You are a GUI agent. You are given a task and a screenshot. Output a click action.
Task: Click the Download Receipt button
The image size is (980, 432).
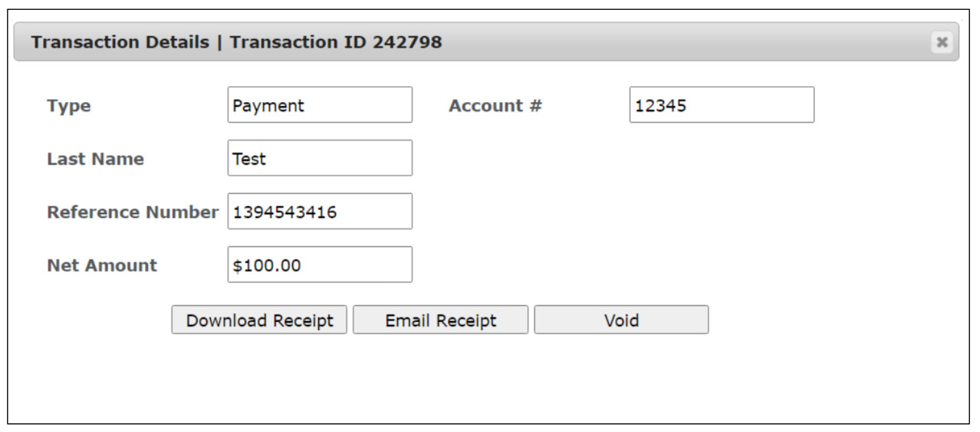[x=259, y=320]
